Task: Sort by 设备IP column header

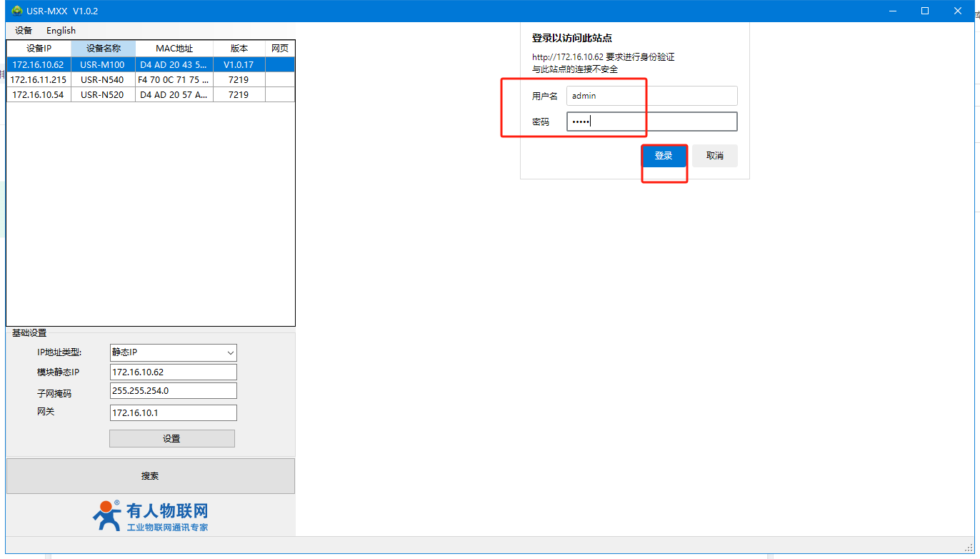Action: pyautogui.click(x=39, y=49)
